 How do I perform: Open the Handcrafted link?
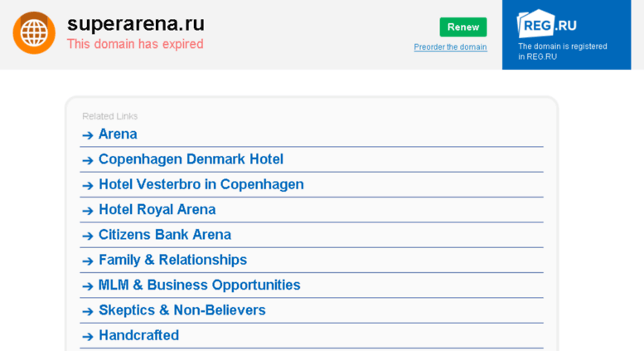[138, 335]
